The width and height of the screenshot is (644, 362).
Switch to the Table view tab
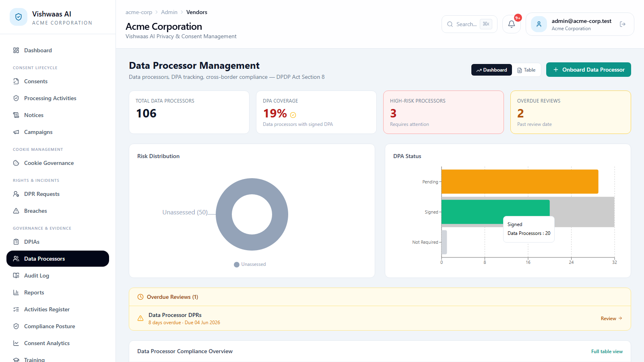tap(526, 70)
